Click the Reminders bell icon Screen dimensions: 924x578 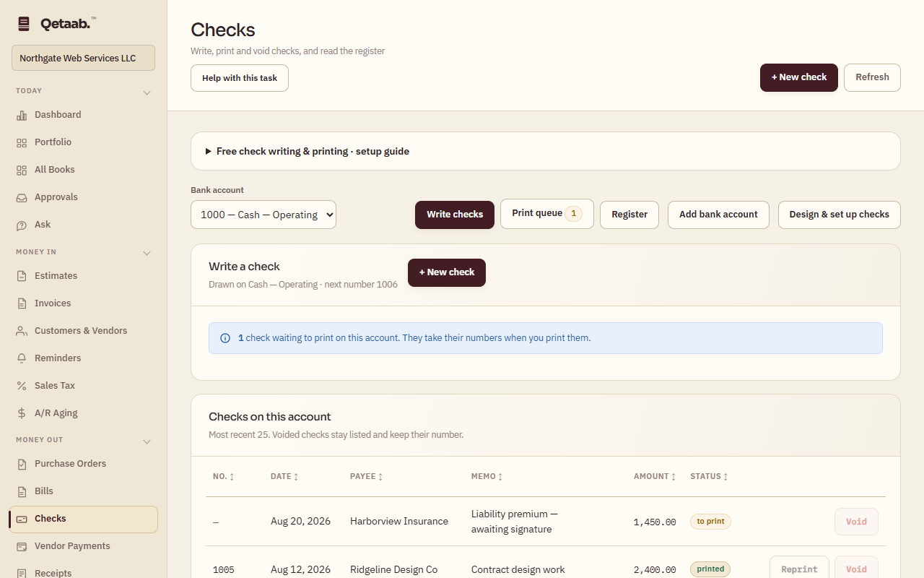pos(22,358)
